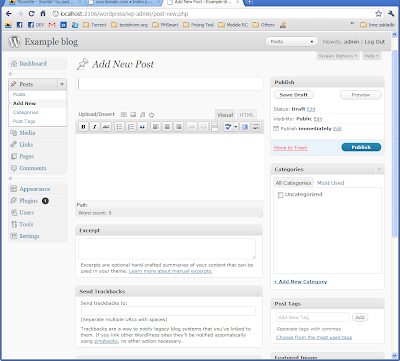Toggle spellchecker in editor toolbar
Viewport: 400px width, 361px height.
coord(228,127)
